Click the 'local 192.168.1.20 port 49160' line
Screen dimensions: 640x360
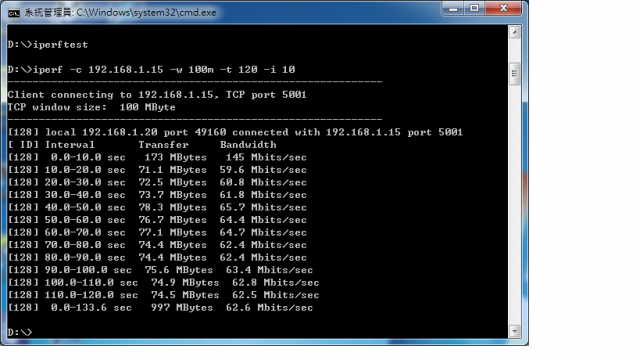point(235,132)
